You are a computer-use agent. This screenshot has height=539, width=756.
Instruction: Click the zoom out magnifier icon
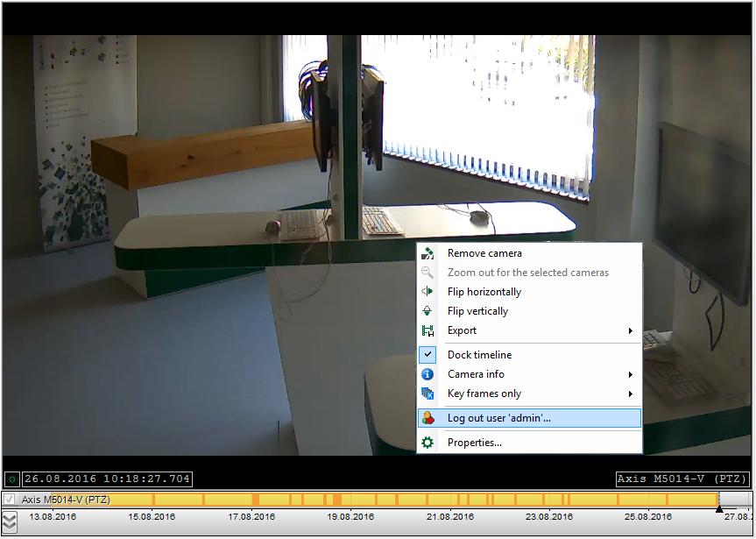[x=427, y=273]
